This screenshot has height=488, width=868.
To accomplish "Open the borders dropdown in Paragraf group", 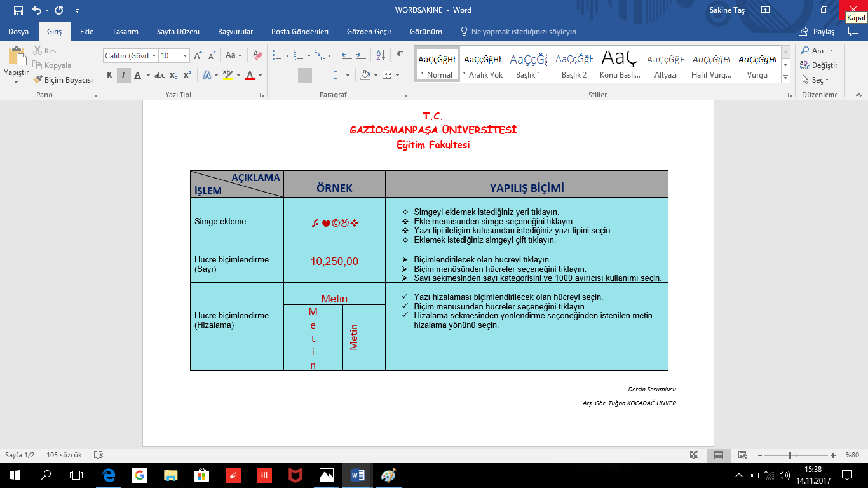I will tap(397, 75).
